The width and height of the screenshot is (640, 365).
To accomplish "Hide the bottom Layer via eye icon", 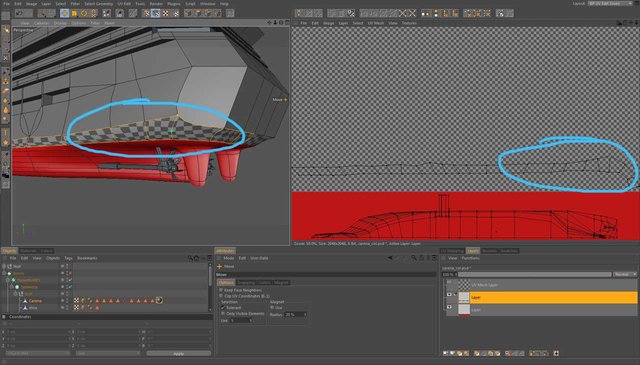I will click(x=449, y=307).
